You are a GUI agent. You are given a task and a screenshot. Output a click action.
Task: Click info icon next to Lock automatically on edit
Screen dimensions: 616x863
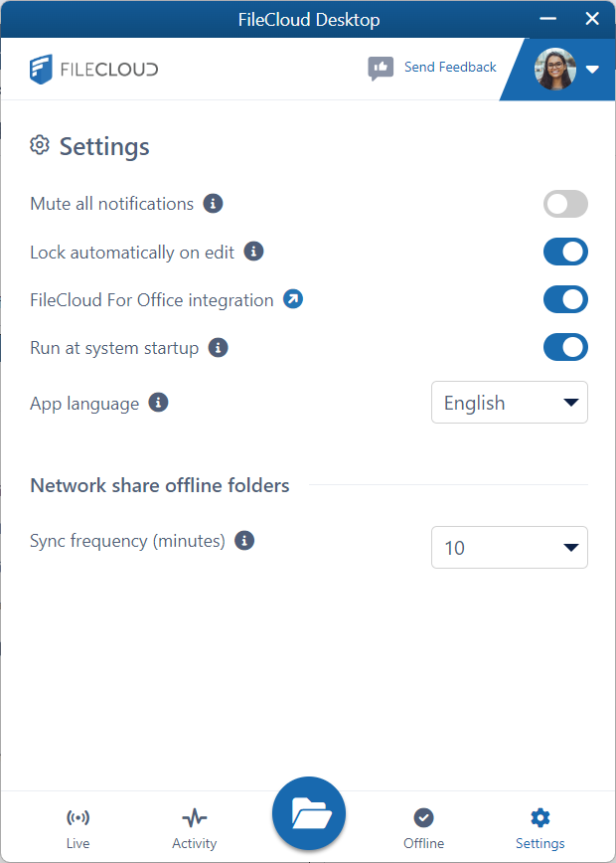[x=253, y=252]
